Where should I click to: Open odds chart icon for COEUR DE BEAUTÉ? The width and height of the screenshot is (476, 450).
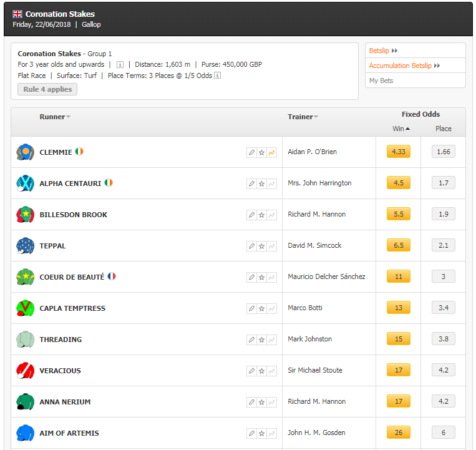(x=272, y=277)
